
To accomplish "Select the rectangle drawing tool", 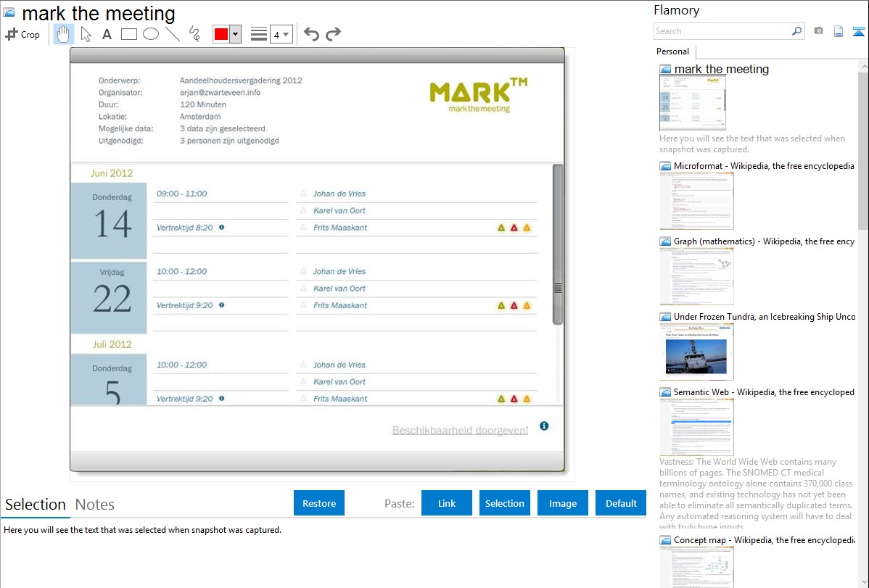I will [128, 34].
